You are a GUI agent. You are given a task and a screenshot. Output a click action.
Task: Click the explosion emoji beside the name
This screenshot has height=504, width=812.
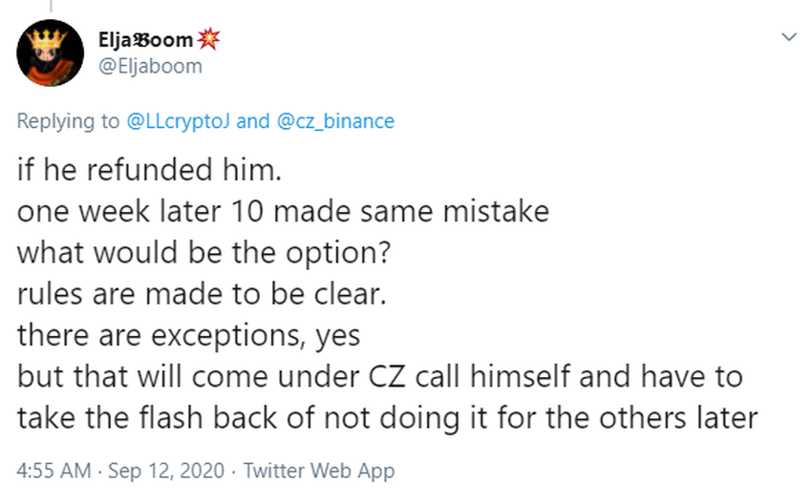[x=207, y=40]
